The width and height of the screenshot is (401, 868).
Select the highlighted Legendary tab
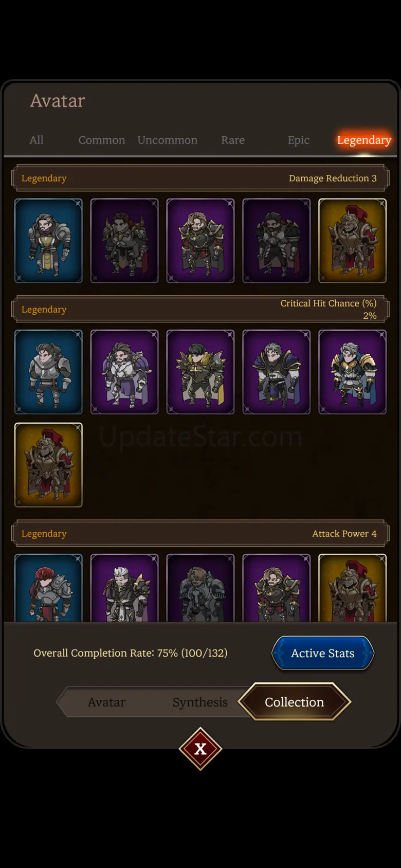coord(364,140)
